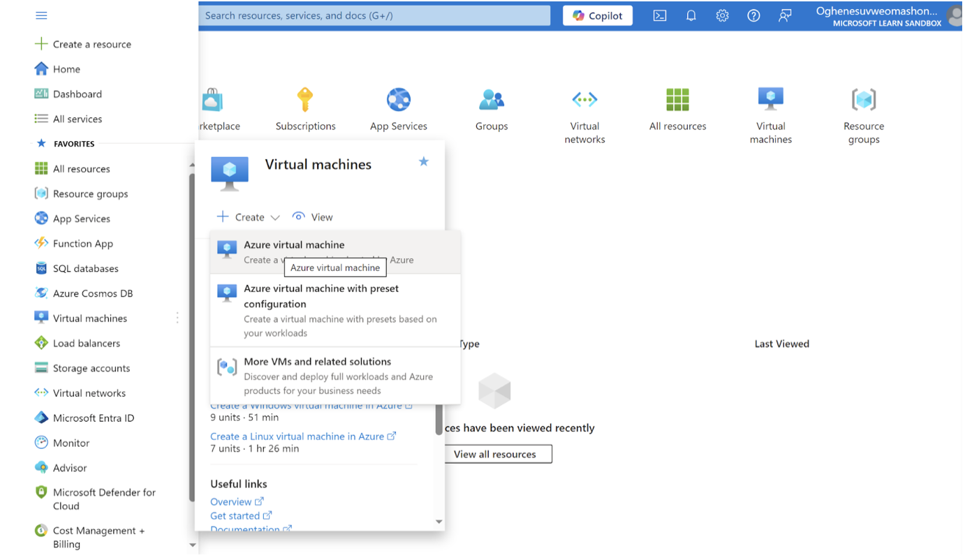Screen dimensions: 965x560
Task: Click the search resources input field
Action: point(374,15)
